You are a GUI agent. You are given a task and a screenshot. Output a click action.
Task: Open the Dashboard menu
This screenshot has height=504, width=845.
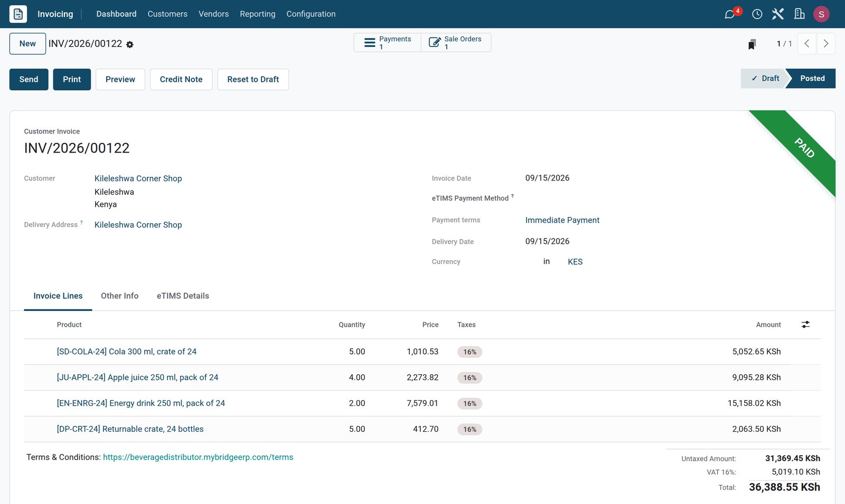tap(116, 14)
